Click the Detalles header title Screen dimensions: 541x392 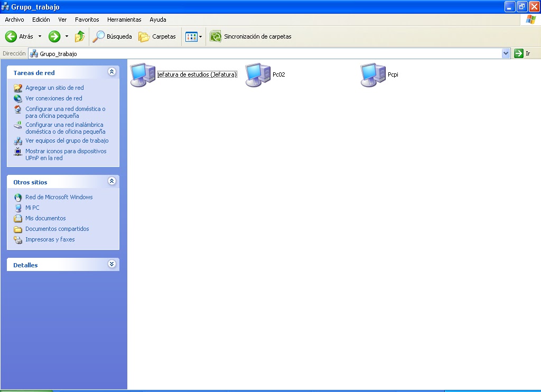[25, 265]
